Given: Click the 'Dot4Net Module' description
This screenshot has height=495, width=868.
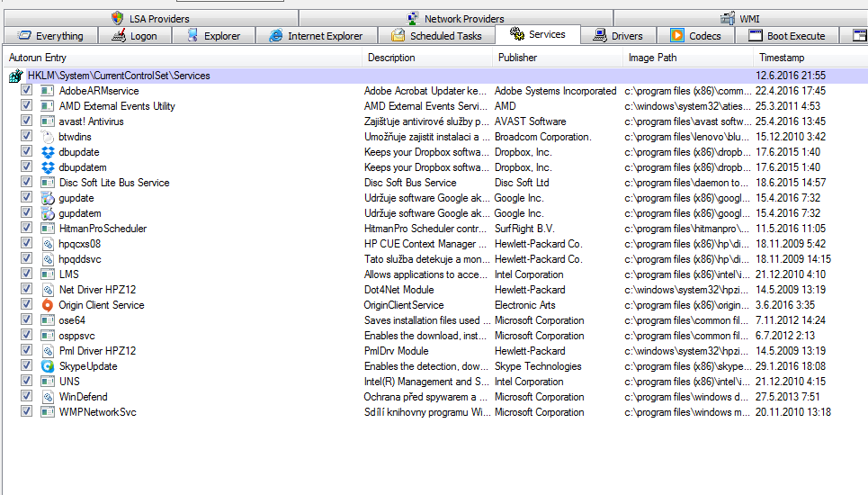Looking at the screenshot, I should pyautogui.click(x=399, y=290).
